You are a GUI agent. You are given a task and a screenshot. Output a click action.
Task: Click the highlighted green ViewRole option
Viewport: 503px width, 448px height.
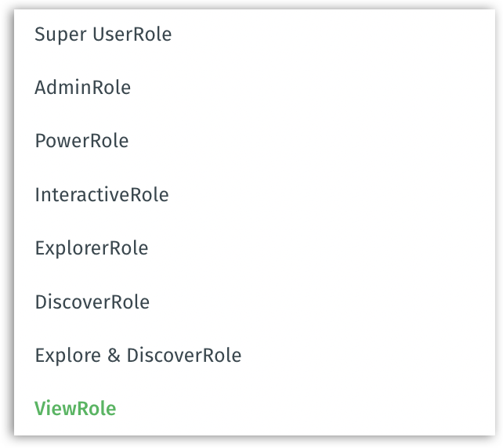coord(255,408)
